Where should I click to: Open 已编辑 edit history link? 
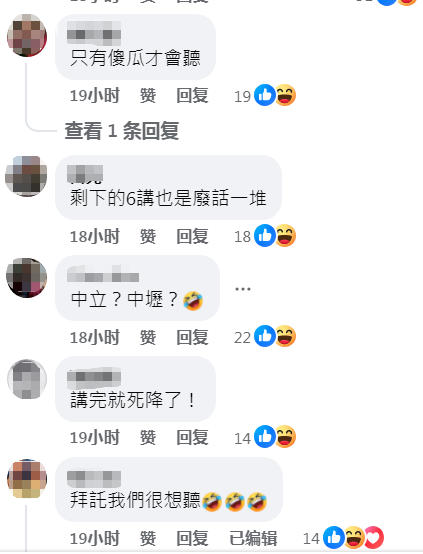pos(253,538)
